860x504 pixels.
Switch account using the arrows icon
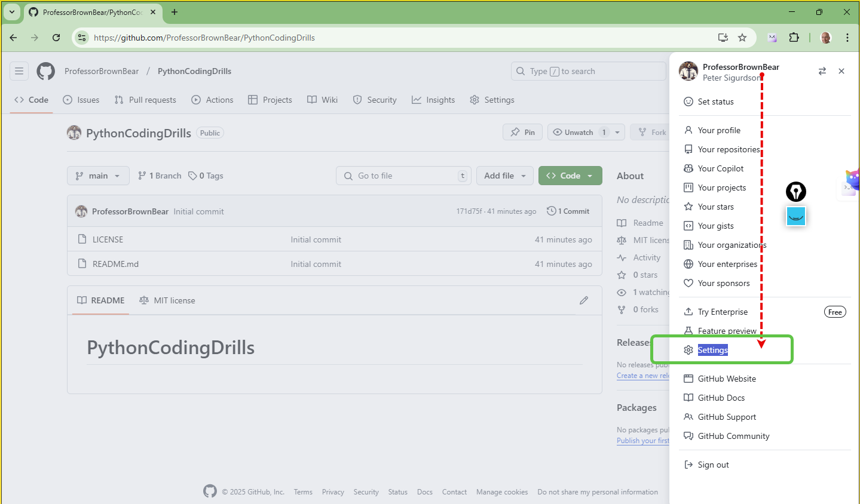click(822, 71)
